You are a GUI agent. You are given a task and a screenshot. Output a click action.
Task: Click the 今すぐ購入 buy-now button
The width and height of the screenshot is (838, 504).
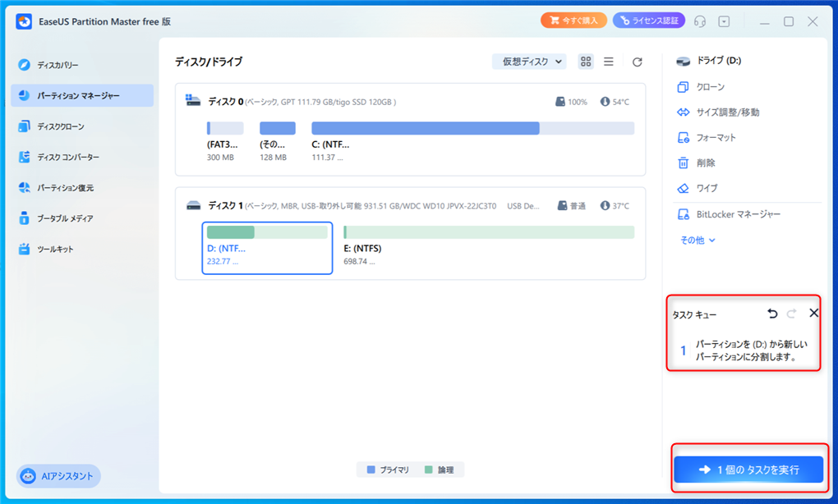tap(573, 21)
